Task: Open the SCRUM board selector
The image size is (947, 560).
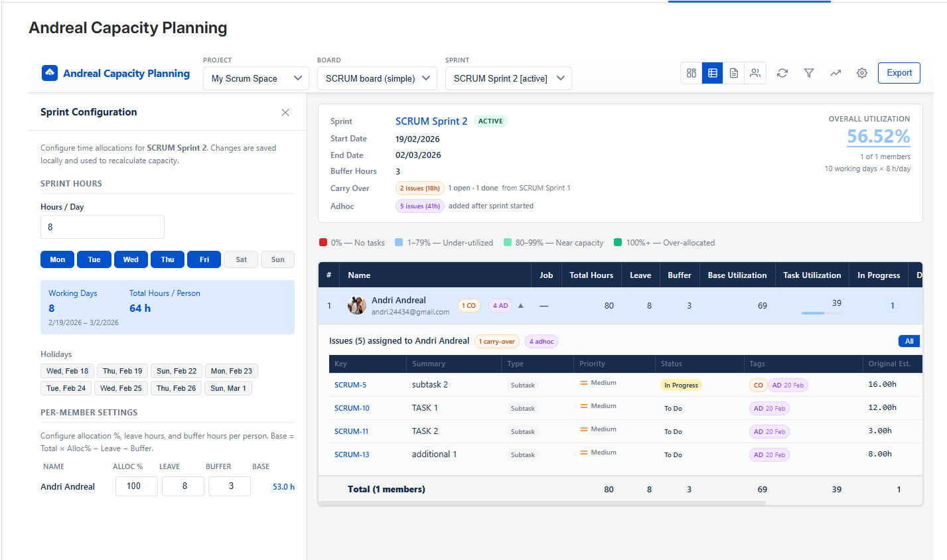Action: click(377, 78)
